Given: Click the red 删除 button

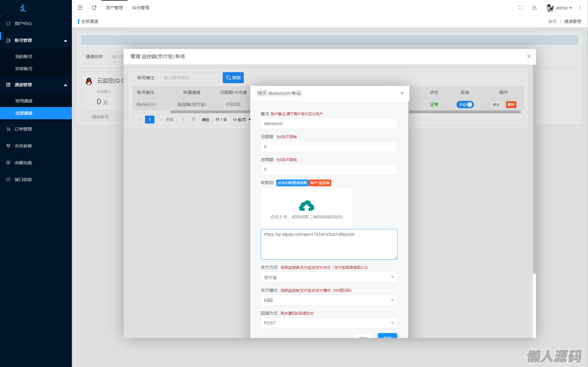Looking at the screenshot, I should [511, 105].
